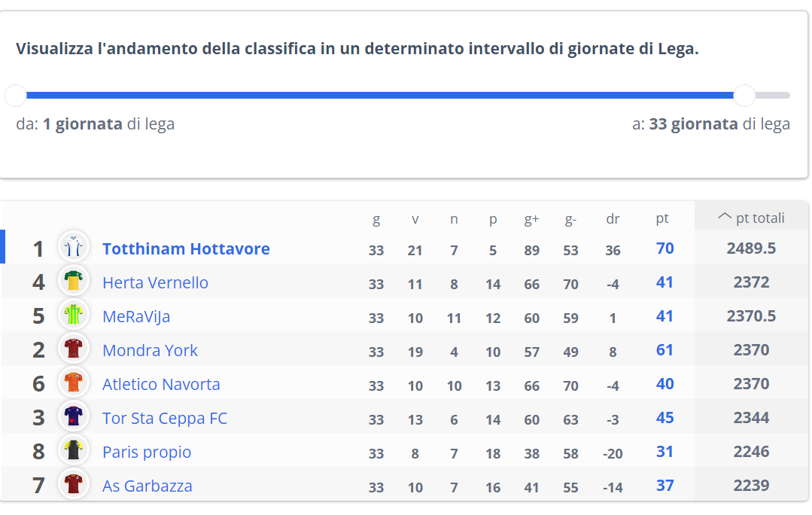Screen dimensions: 812x515
Task: Click MeRaViJa striped jersey icon
Action: click(x=74, y=315)
